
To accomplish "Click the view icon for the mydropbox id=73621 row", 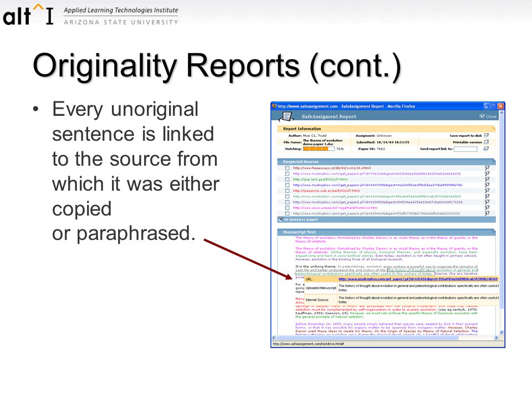I will [487, 173].
